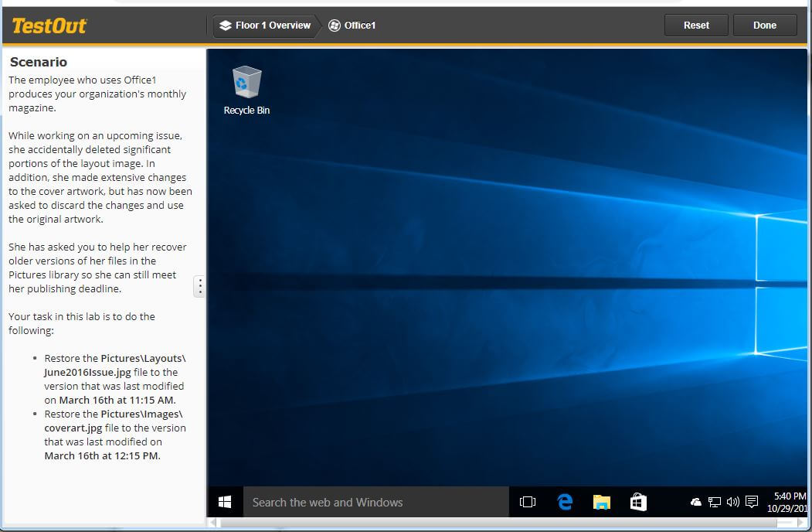The height and width of the screenshot is (532, 812).
Task: Go to Floor 1 Overview breadcrumb
Action: 265,26
